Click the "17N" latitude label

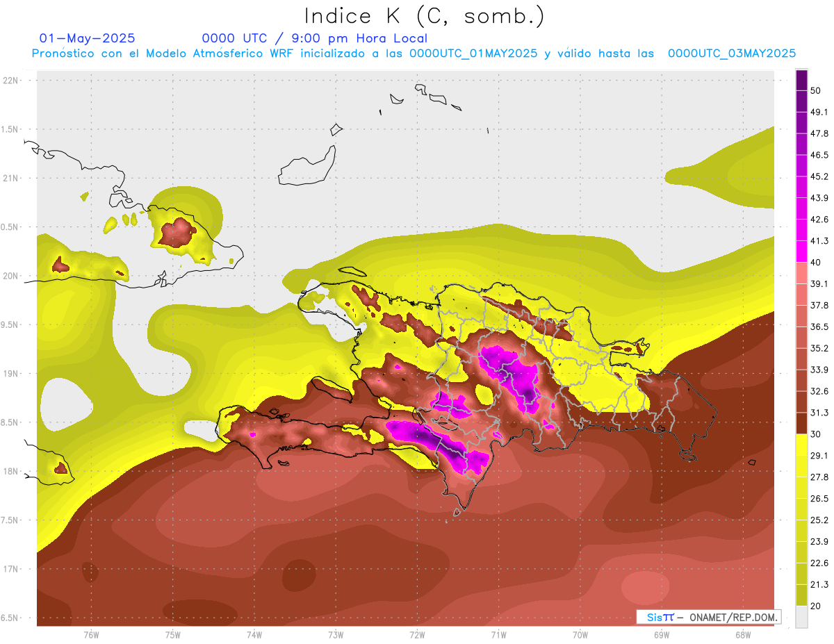[x=10, y=569]
